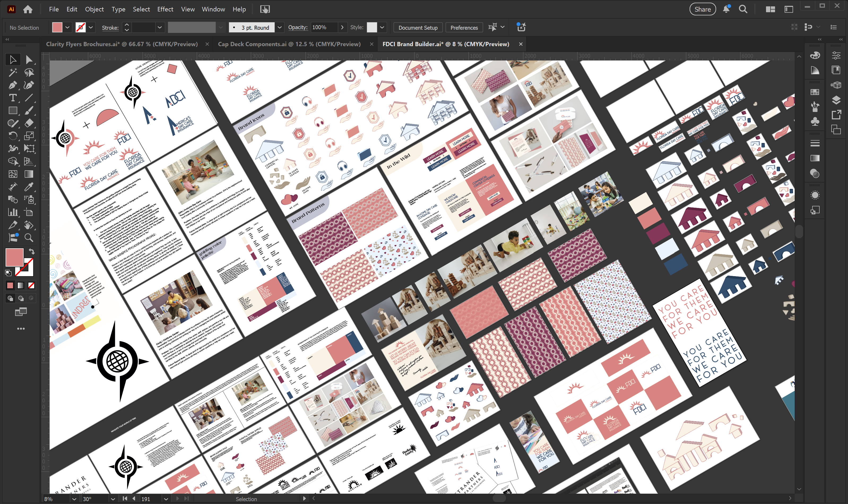Select the Rotate tool
The height and width of the screenshot is (504, 848).
(x=12, y=136)
